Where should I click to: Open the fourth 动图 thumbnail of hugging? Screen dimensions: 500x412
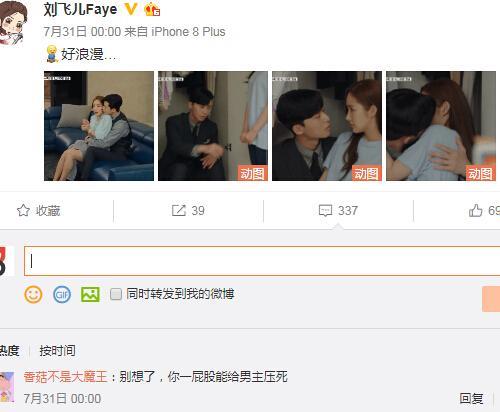click(x=441, y=126)
